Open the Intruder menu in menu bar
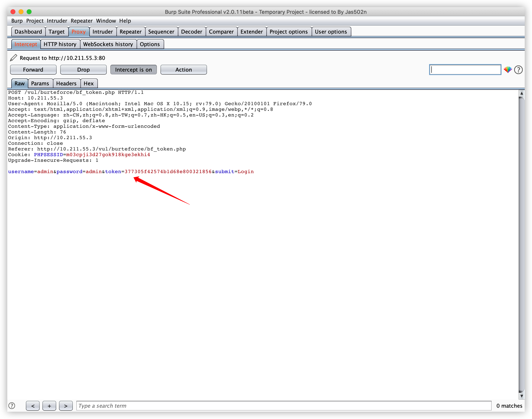This screenshot has width=532, height=419. point(57,21)
